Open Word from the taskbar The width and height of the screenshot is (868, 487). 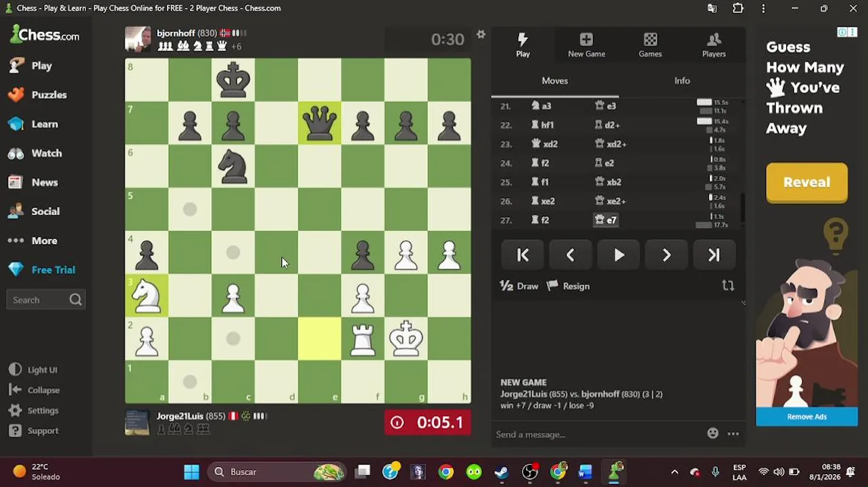click(585, 471)
